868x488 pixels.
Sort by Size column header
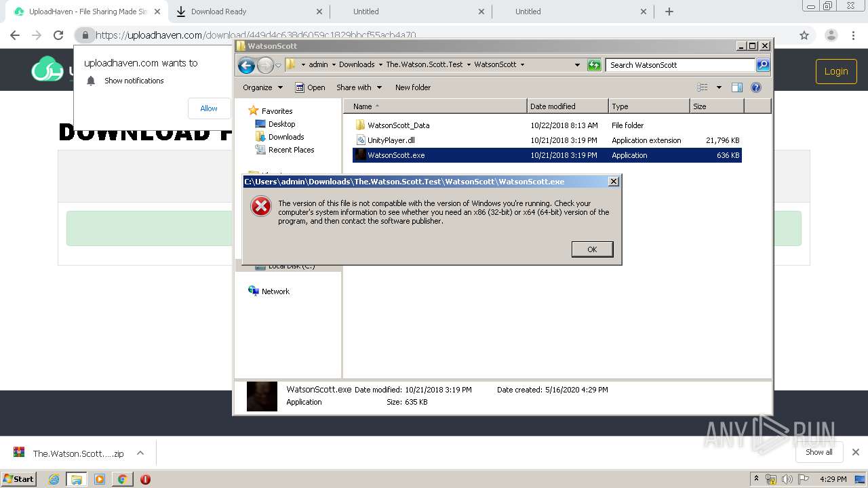[x=717, y=106]
